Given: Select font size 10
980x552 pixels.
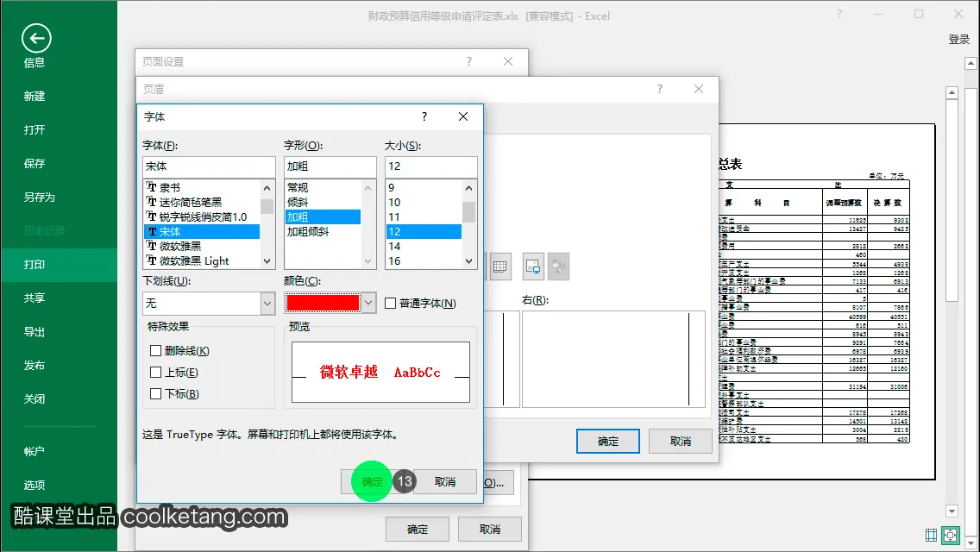Looking at the screenshot, I should (x=424, y=202).
